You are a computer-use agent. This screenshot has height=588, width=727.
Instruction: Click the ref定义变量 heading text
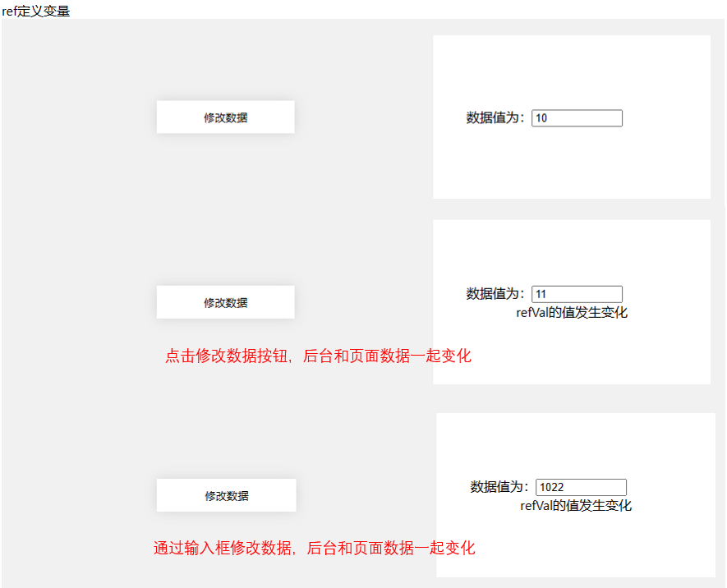click(x=36, y=11)
